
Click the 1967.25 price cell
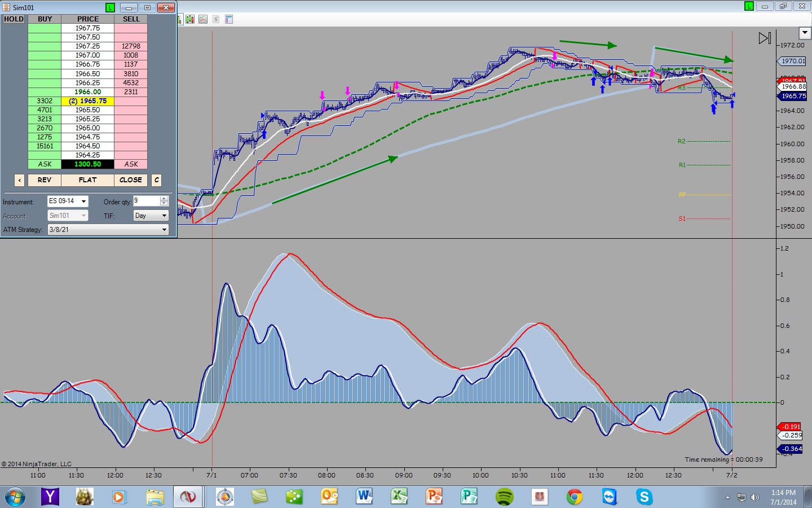87,46
